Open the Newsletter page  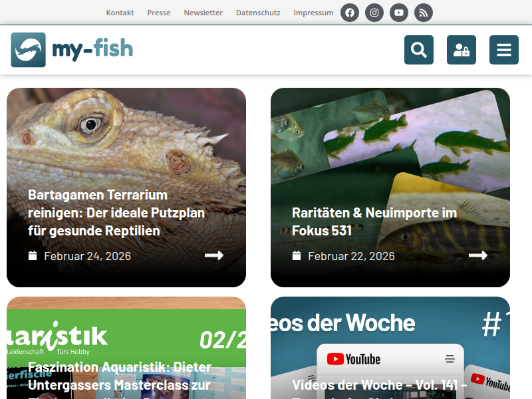[203, 12]
